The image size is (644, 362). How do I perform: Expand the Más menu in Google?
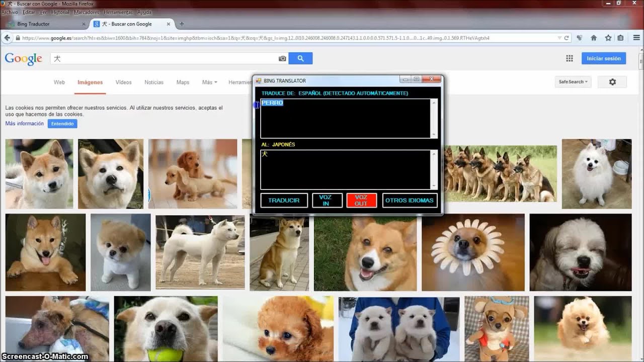tap(209, 82)
